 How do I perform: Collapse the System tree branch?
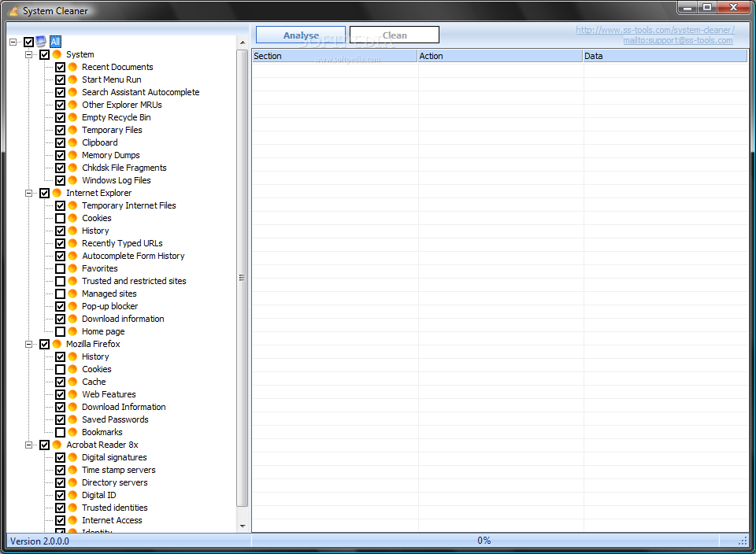(x=29, y=54)
